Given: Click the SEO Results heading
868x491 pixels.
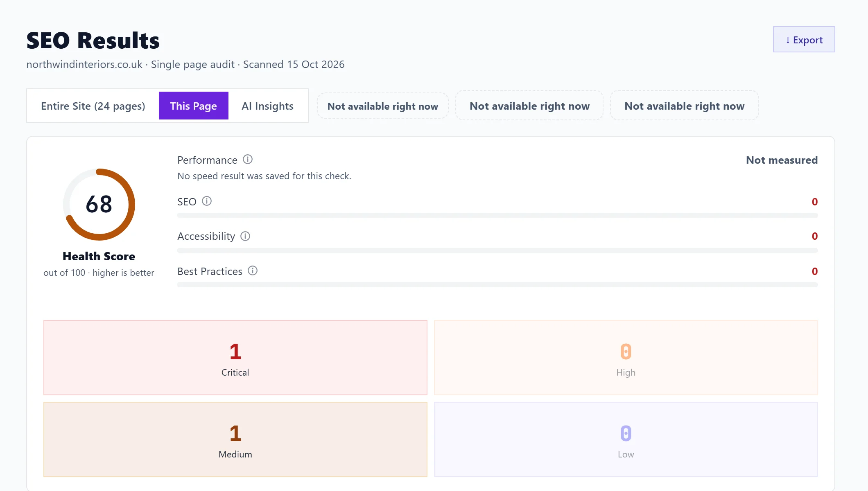Looking at the screenshot, I should (93, 41).
